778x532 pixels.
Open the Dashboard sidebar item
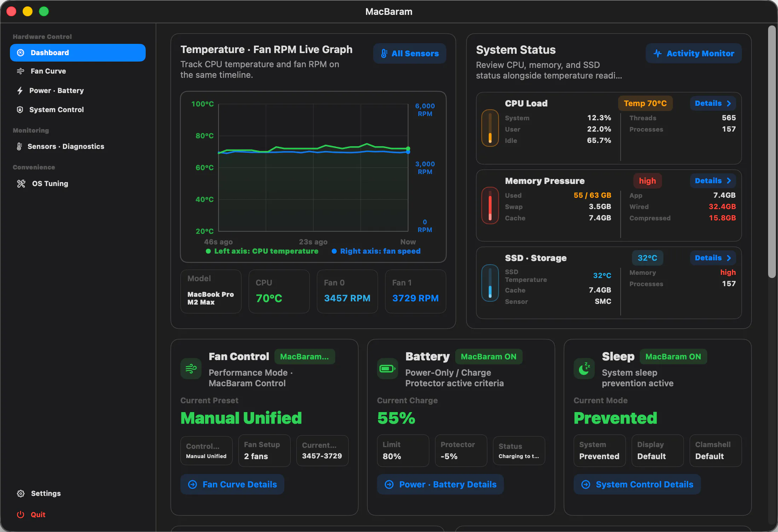pyautogui.click(x=78, y=53)
